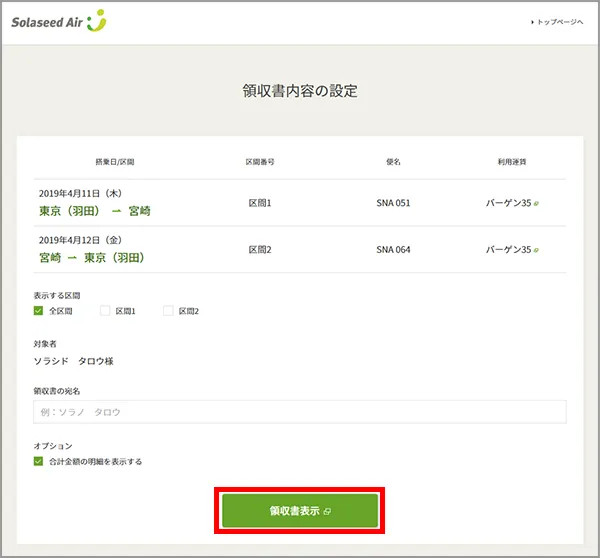The height and width of the screenshot is (558, 600).
Task: Select the 東京（羽田）→ 宮崎 route text
Action: [x=95, y=211]
